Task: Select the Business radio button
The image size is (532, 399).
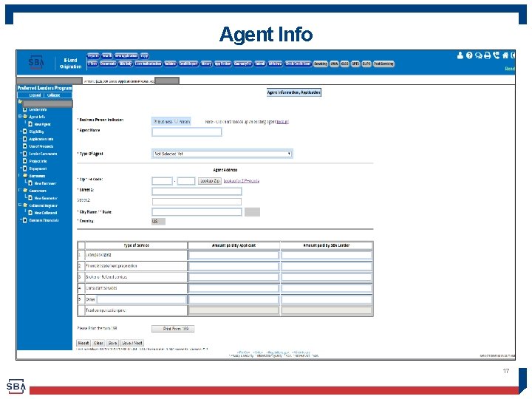Action: pos(155,121)
